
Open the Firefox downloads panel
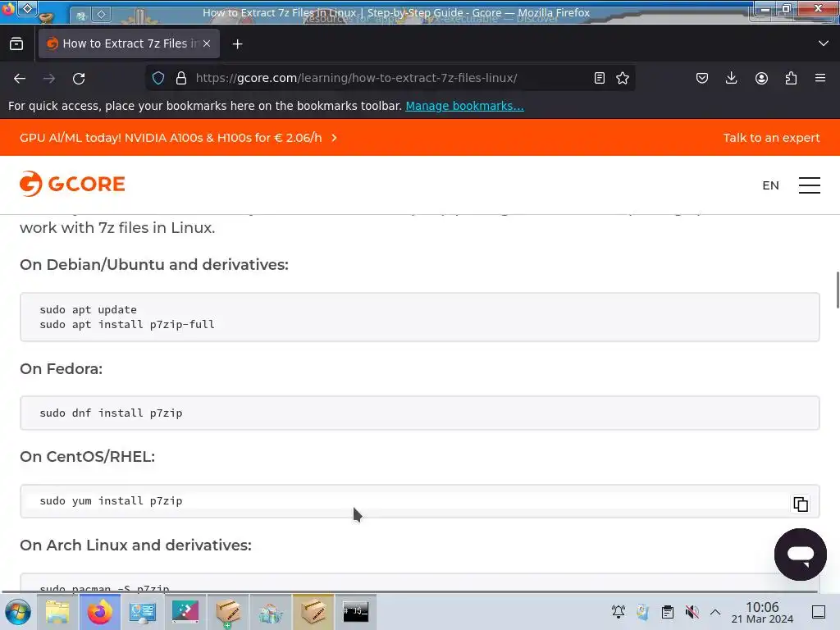click(x=731, y=78)
